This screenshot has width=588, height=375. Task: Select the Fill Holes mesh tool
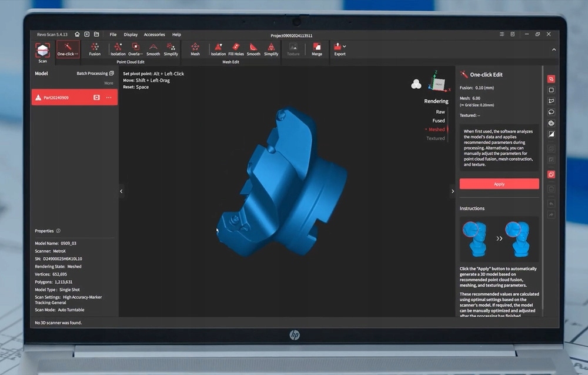[x=236, y=48]
